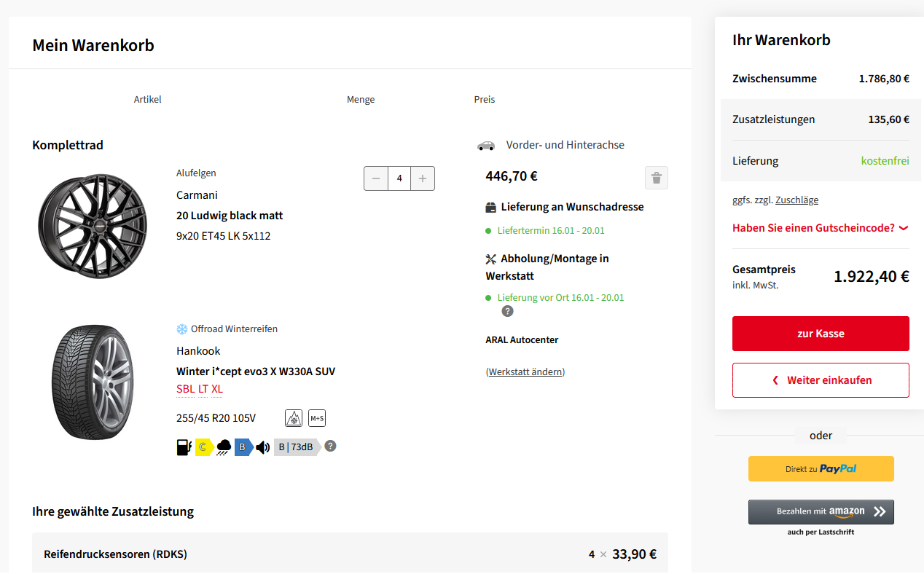Click the Carmani alloy wheel thumbnail
Screen dimensions: 924x574
[93, 224]
